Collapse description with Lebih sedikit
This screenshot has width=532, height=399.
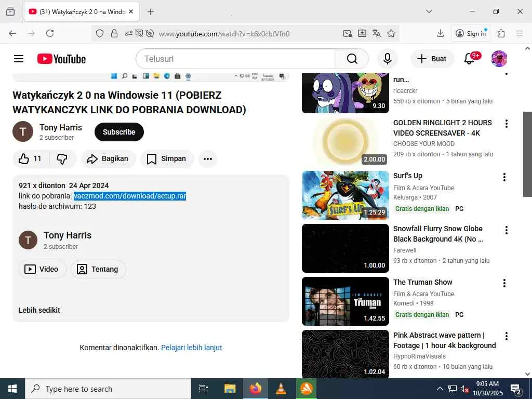pyautogui.click(x=39, y=310)
